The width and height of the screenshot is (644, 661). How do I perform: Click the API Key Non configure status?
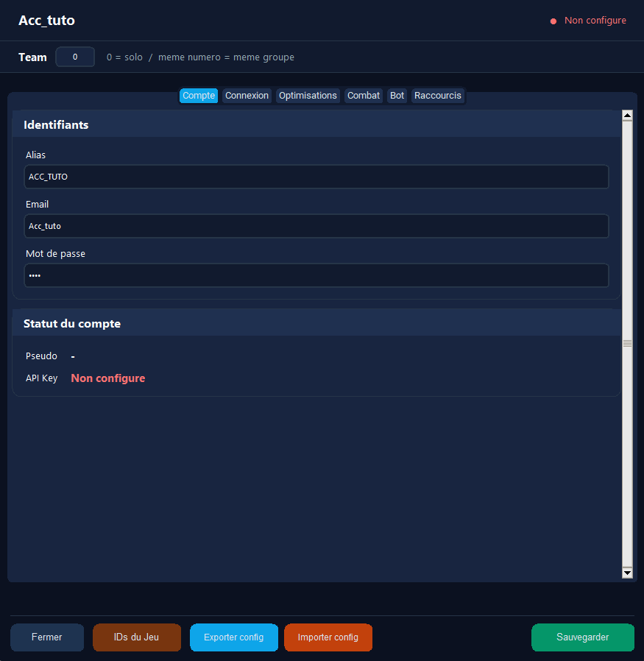(108, 378)
